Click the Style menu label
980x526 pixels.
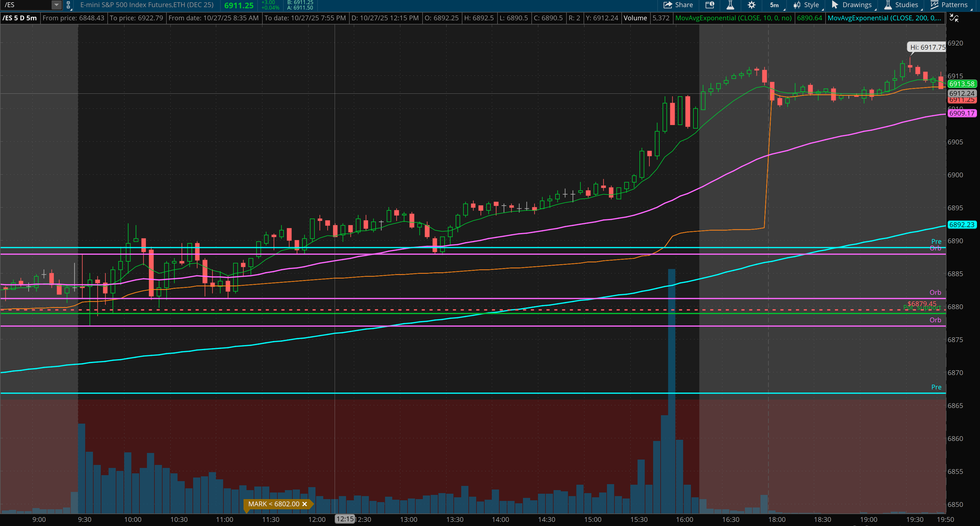pyautogui.click(x=811, y=5)
